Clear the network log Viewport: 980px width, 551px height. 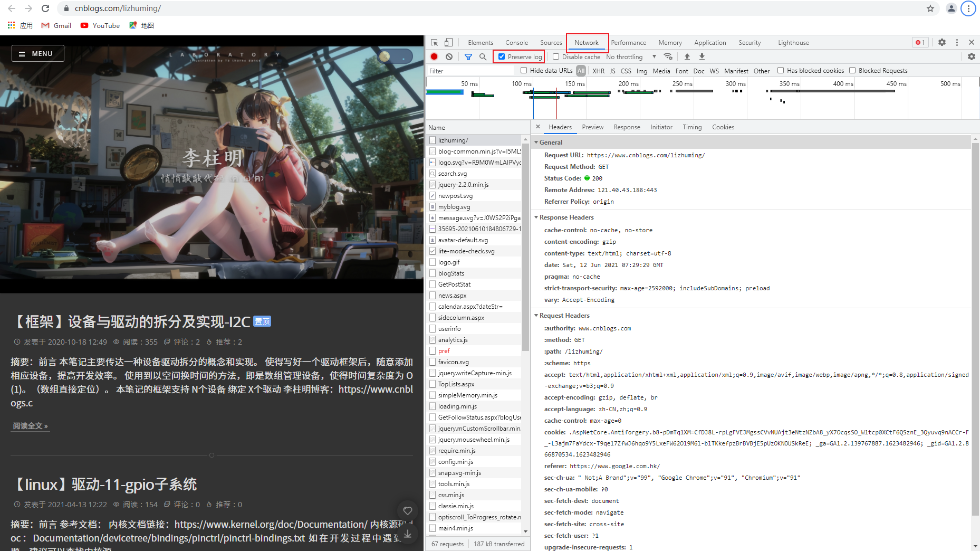click(449, 56)
